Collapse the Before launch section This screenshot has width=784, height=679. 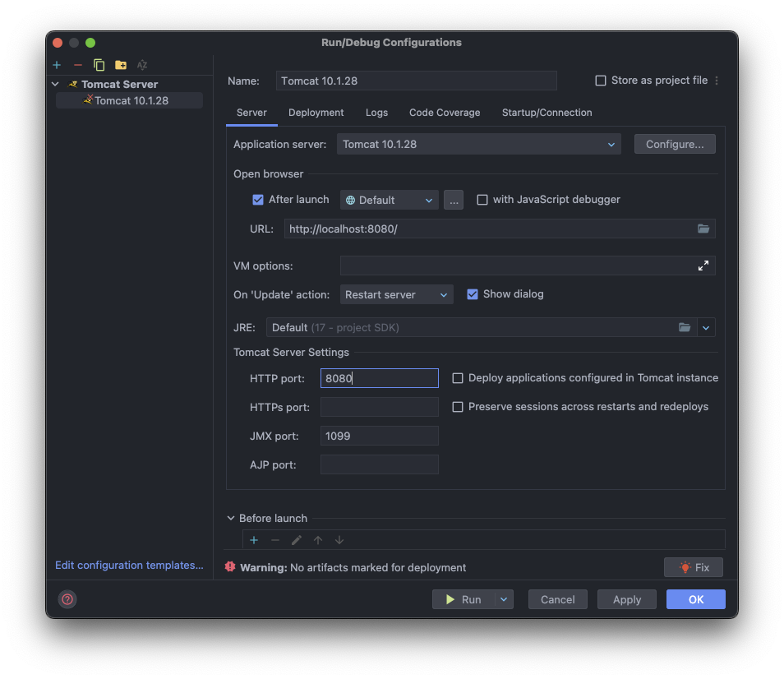coord(230,518)
